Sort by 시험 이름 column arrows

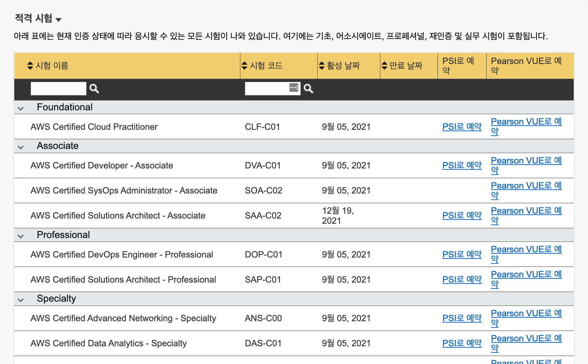pos(30,65)
